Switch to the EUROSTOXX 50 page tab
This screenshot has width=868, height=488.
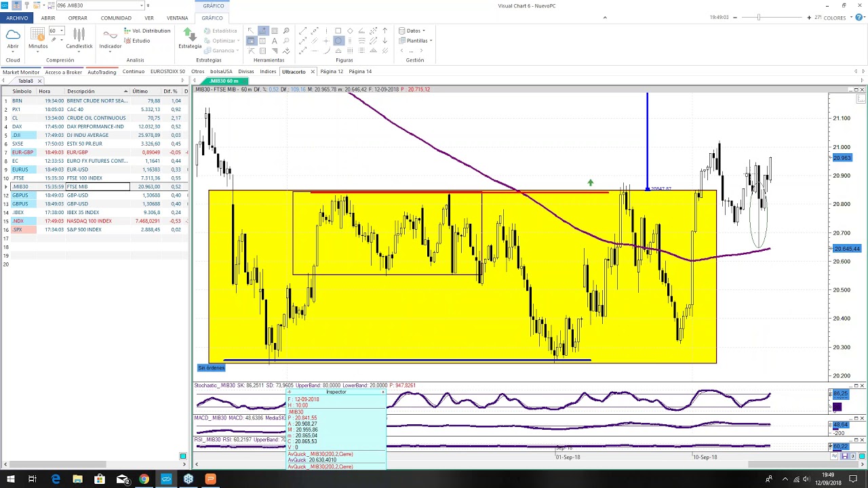click(x=167, y=72)
